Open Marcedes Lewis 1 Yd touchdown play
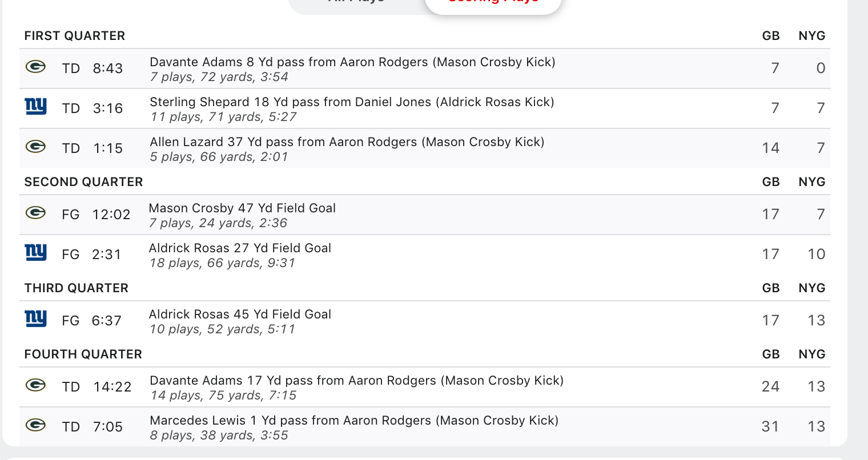 354,421
